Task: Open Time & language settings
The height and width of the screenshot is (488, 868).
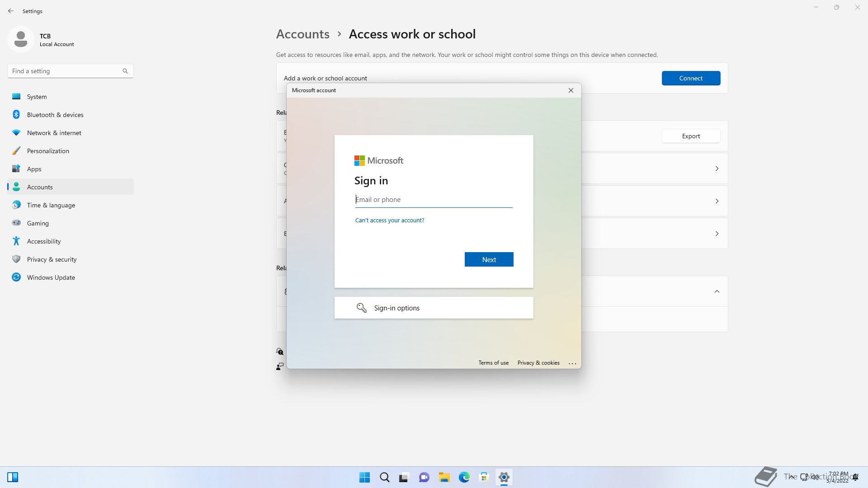Action: 71,205
